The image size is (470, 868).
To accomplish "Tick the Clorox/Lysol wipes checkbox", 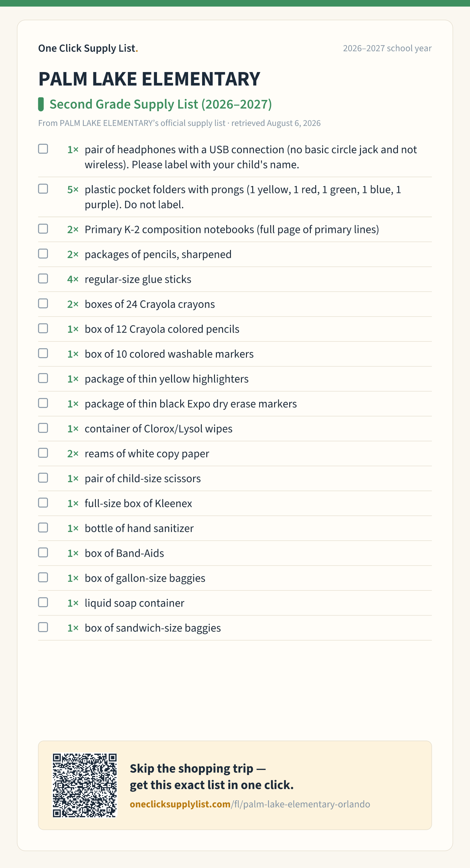I will pyautogui.click(x=43, y=428).
